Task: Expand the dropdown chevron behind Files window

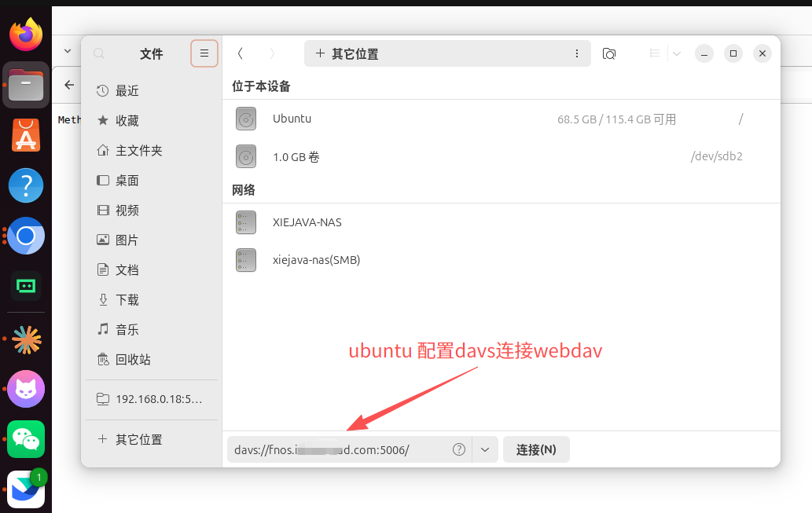Action: pyautogui.click(x=68, y=51)
